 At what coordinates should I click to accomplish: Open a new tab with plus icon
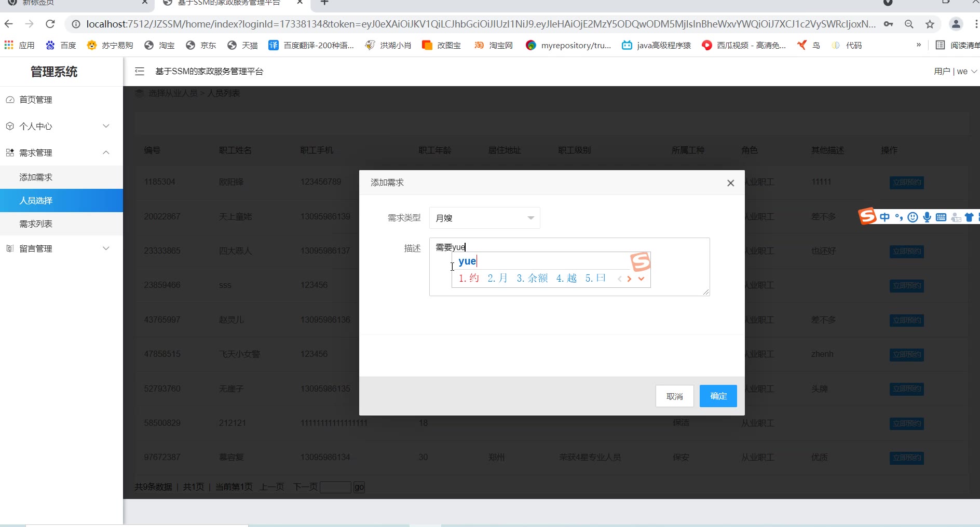coord(324,3)
